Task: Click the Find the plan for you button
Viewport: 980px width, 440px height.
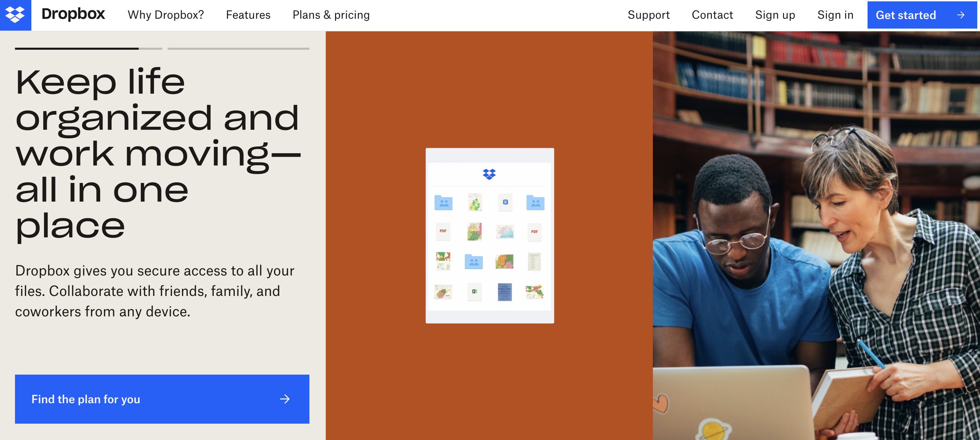Action: [x=162, y=398]
